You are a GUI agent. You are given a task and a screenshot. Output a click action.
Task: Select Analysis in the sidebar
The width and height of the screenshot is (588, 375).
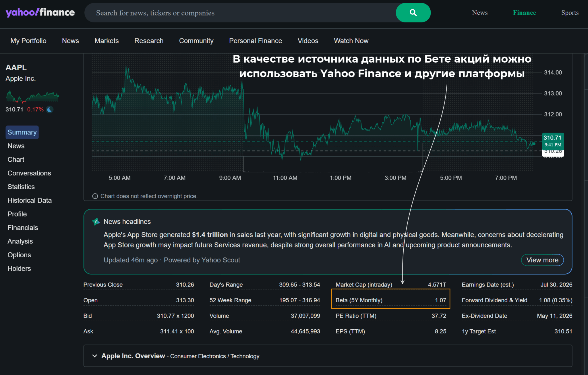click(20, 241)
